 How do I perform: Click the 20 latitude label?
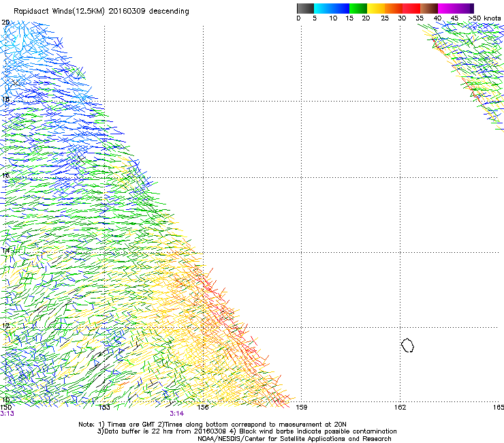tap(5, 22)
